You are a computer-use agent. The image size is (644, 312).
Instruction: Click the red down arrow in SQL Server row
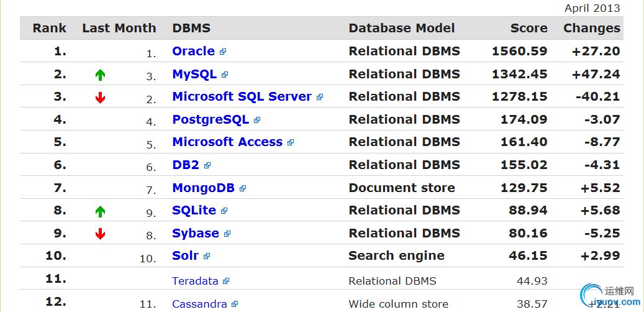click(100, 98)
